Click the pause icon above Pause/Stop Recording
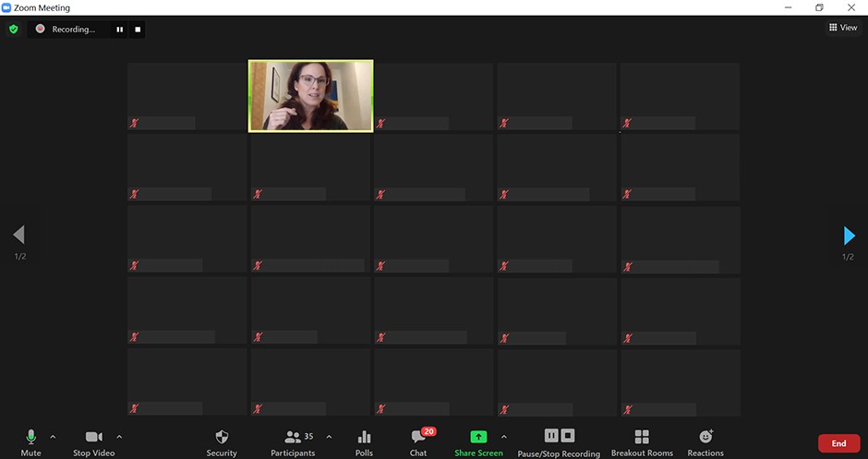Image resolution: width=868 pixels, height=459 pixels. [x=551, y=436]
